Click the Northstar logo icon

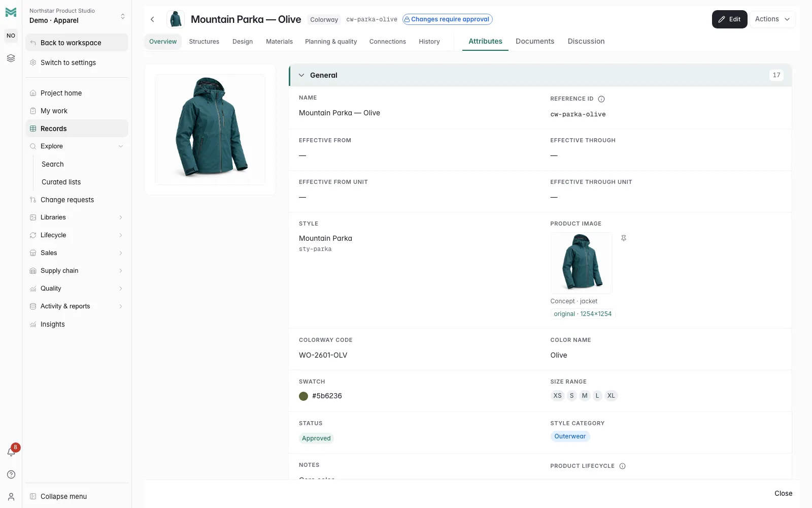click(x=11, y=12)
